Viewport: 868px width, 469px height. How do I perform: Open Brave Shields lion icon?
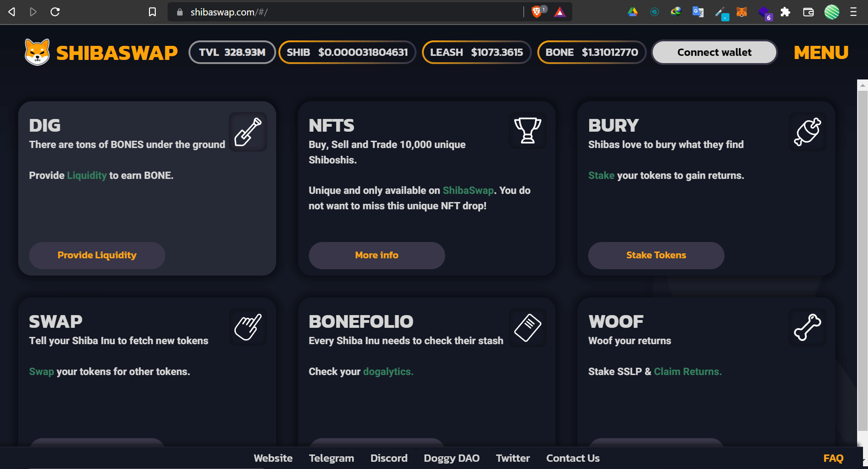tap(537, 12)
